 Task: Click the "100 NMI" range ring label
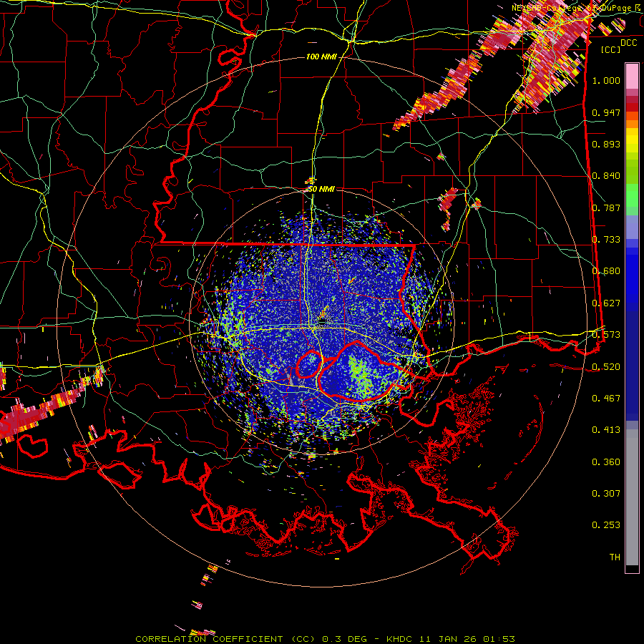pos(321,57)
